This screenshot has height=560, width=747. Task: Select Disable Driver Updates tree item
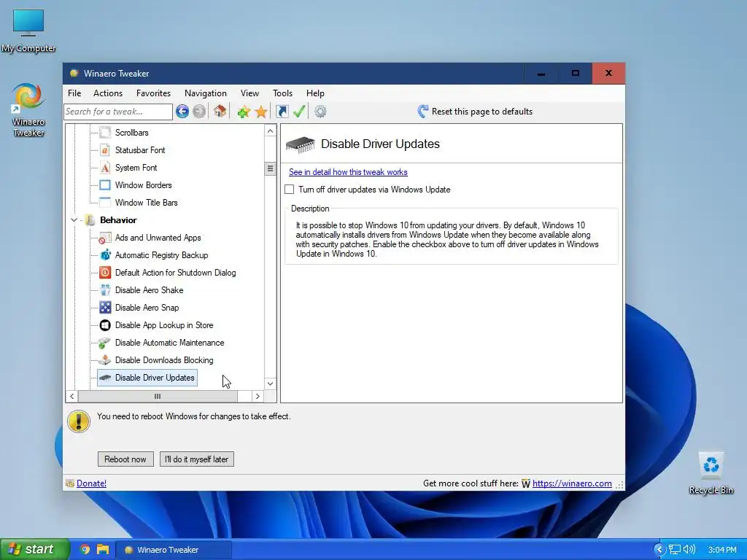[x=147, y=378]
